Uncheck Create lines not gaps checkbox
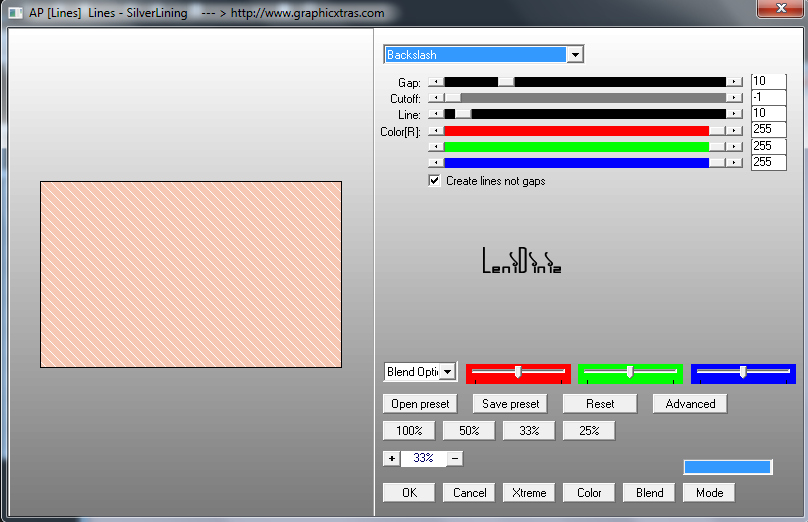 pos(434,181)
